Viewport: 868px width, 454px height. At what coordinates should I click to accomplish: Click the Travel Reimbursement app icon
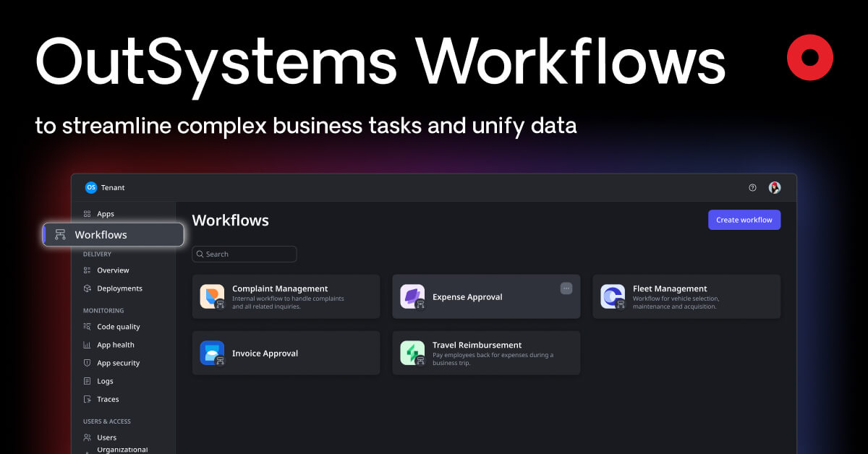[412, 353]
